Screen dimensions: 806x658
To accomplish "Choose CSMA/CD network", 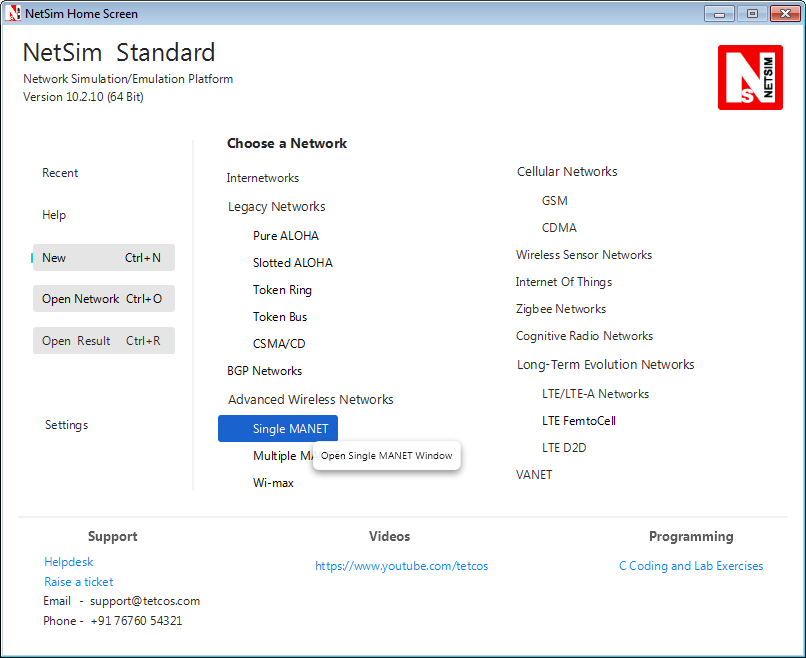I will click(x=279, y=343).
